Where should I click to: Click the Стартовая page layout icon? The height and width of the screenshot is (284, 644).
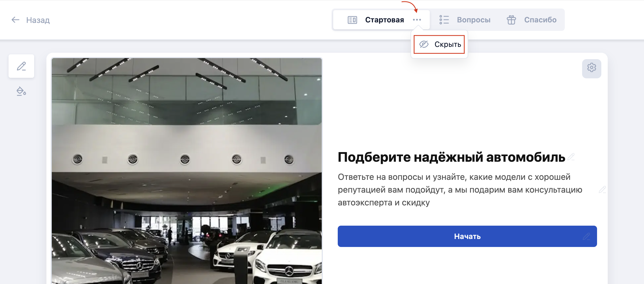(x=352, y=20)
